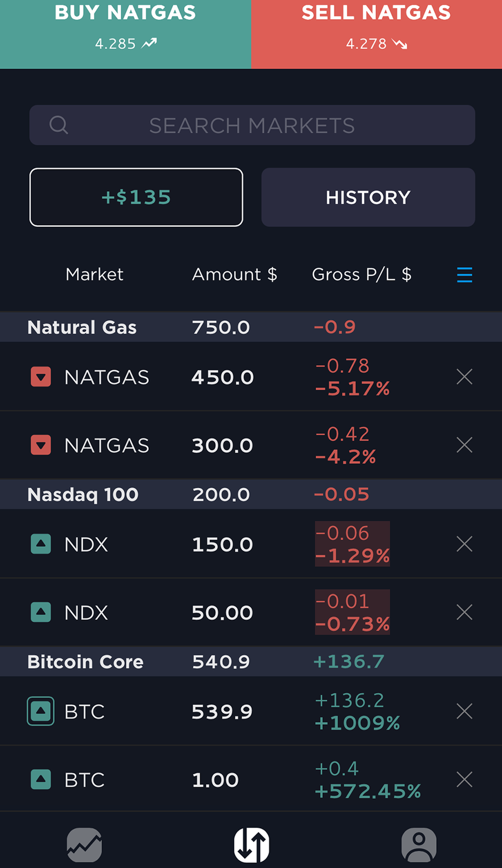Tap the BUY NATGAS button
The height and width of the screenshot is (868, 502).
[125, 34]
